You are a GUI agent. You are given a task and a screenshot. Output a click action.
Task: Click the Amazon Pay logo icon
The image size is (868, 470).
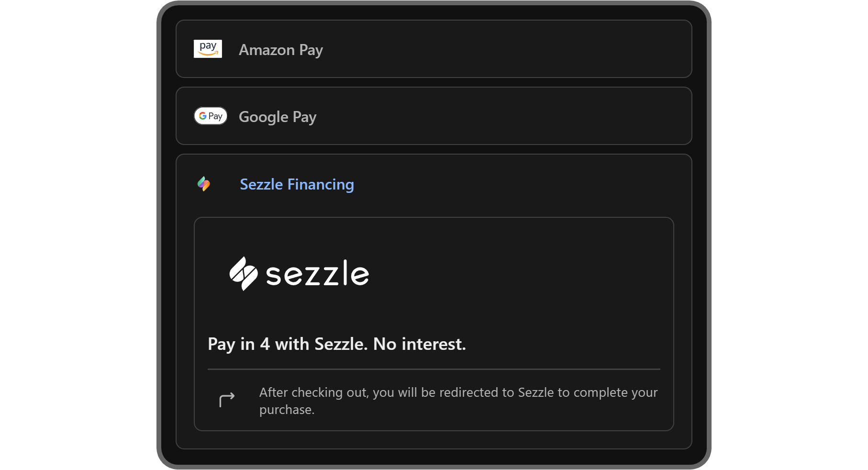[x=208, y=49]
